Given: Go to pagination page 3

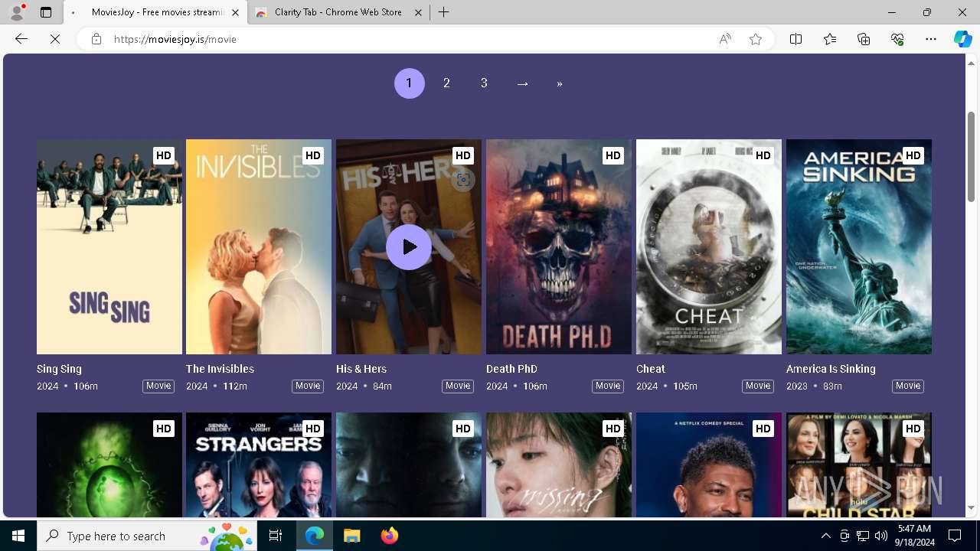Looking at the screenshot, I should coord(484,83).
